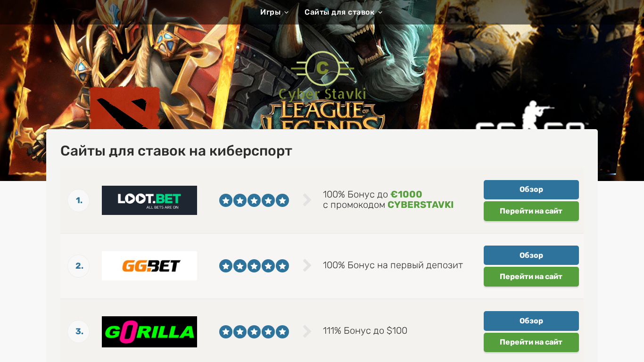Click the Cyber Stavki site logo

coord(322,76)
